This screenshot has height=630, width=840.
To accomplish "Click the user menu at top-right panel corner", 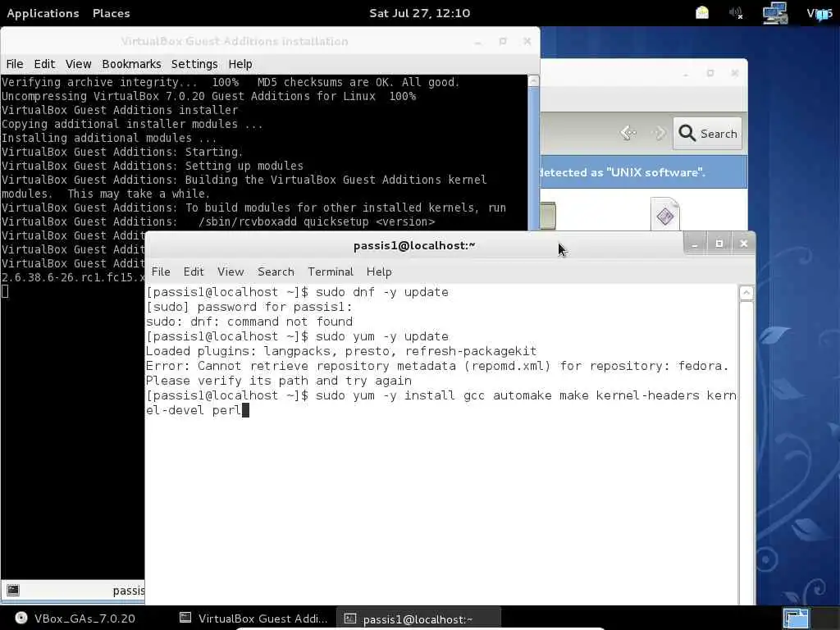I will pos(819,13).
